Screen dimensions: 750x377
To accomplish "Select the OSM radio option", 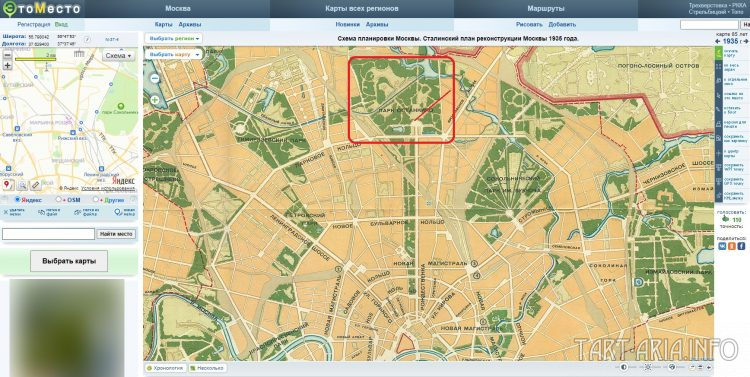I will (59, 200).
